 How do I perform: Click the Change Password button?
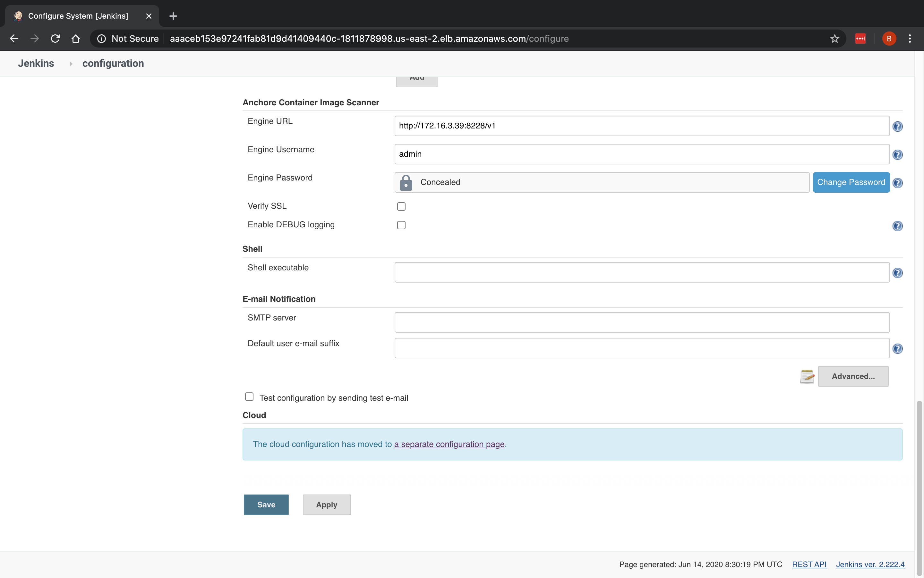[851, 182]
